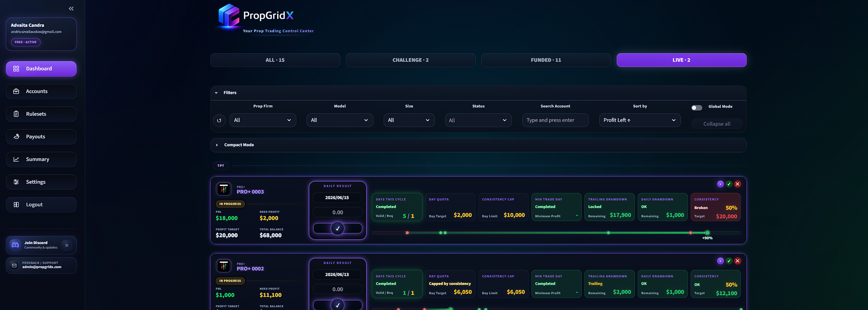Click Advaita Candra profile card

pos(41,34)
